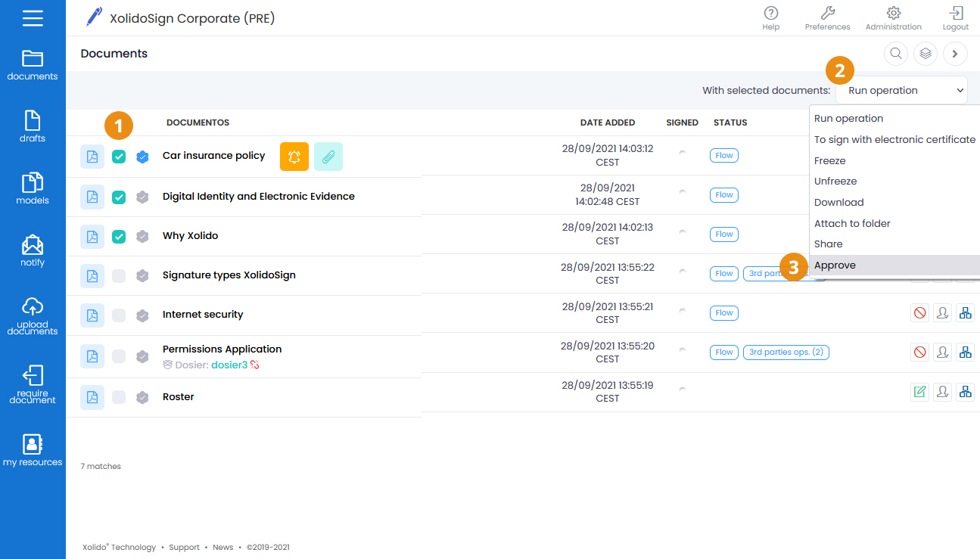
Task: Click the stacked layers icon in Documents
Action: pyautogui.click(x=926, y=54)
